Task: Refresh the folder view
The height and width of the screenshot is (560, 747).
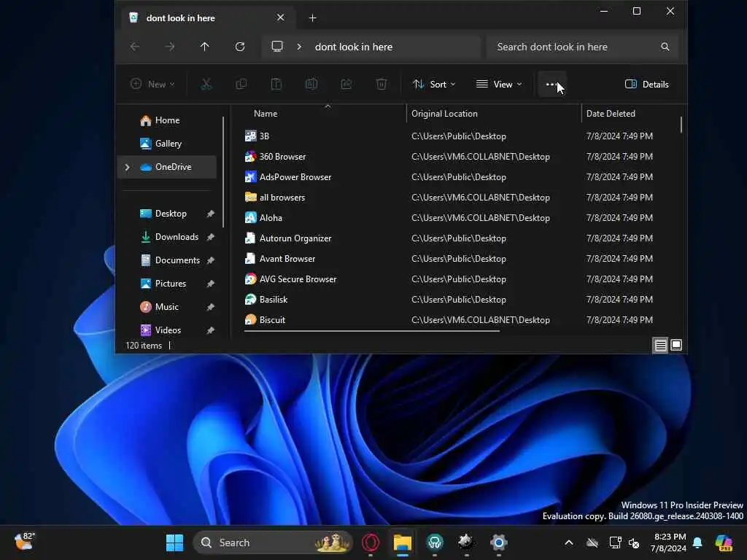Action: [239, 47]
